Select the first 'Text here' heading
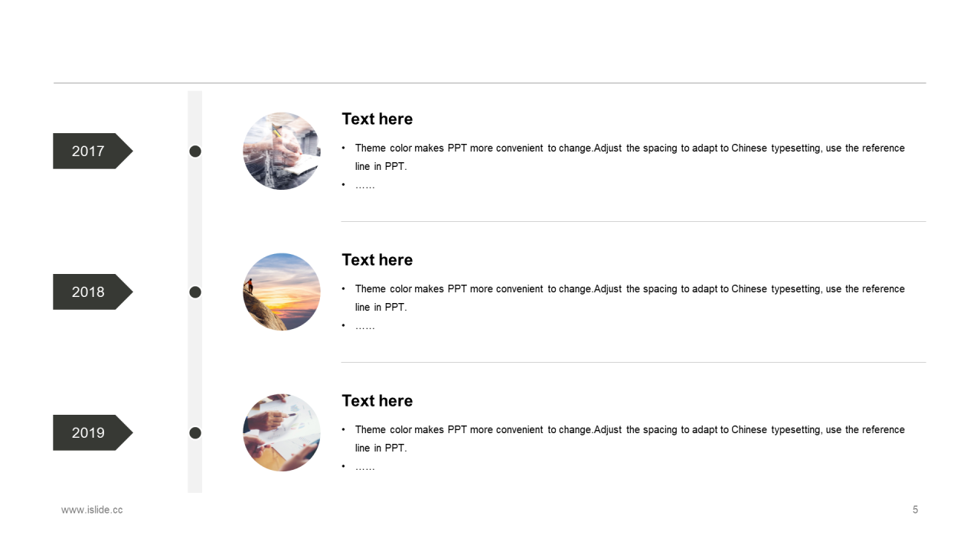The height and width of the screenshot is (551, 980). pyautogui.click(x=377, y=119)
